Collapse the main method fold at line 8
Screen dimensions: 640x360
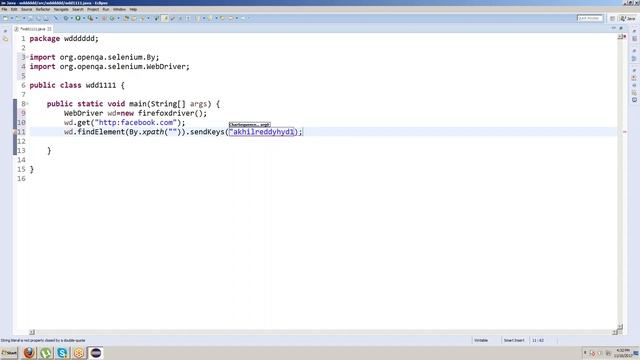click(27, 104)
